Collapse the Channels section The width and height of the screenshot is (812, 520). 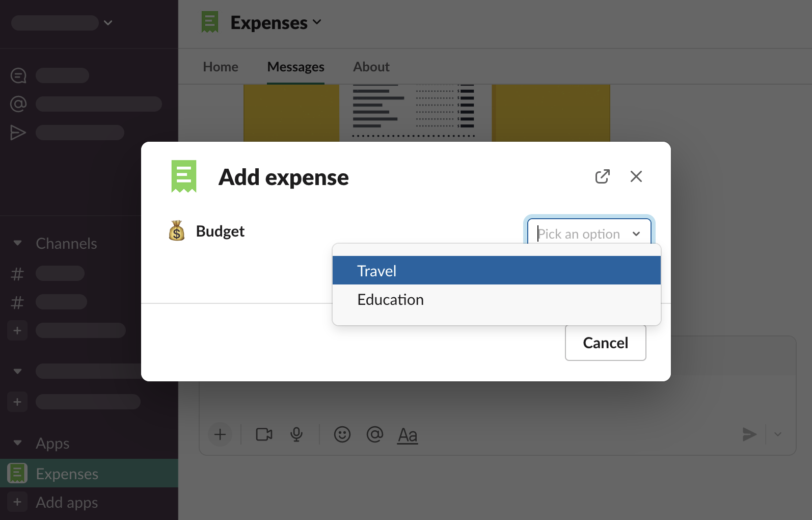pyautogui.click(x=18, y=243)
